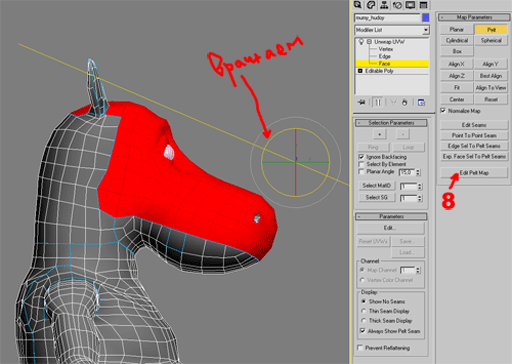Select the Map Channel radio option
The height and width of the screenshot is (364, 512).
[x=362, y=270]
